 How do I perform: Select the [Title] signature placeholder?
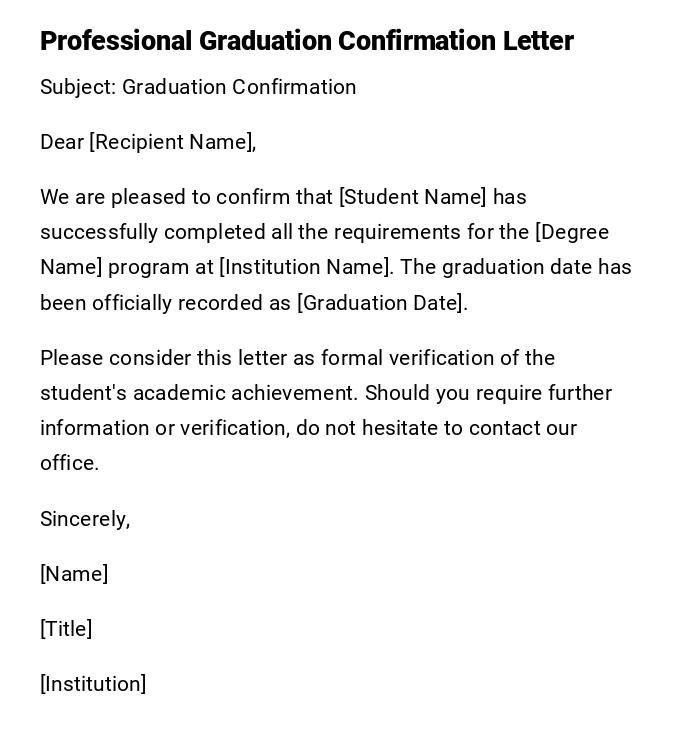(x=66, y=629)
